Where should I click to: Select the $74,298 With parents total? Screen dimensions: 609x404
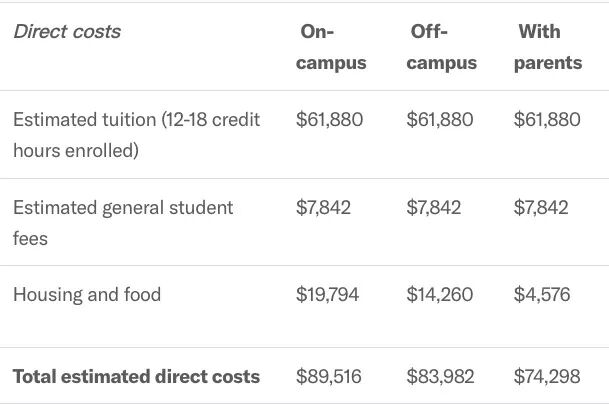click(x=546, y=377)
